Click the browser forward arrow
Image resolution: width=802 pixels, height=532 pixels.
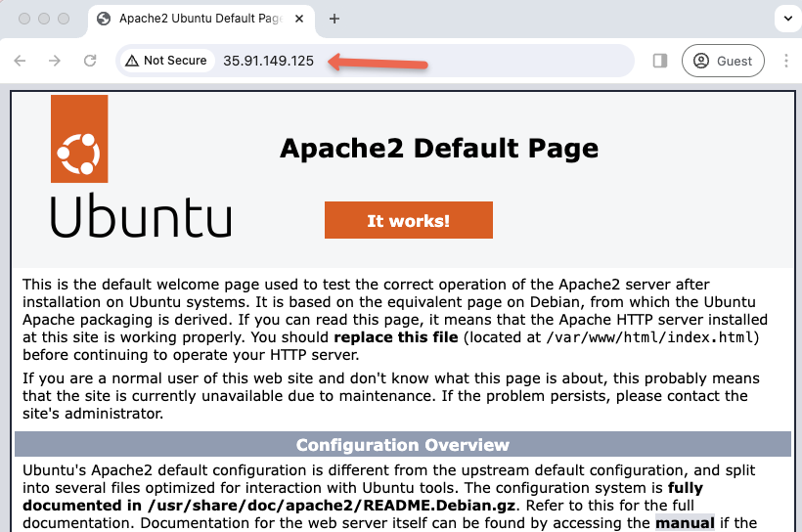55,61
